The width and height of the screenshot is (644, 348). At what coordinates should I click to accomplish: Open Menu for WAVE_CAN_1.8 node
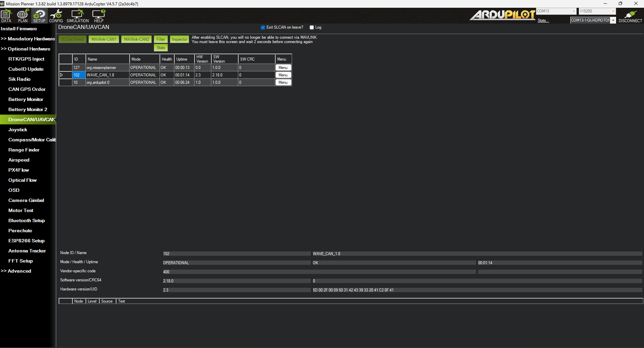(283, 75)
